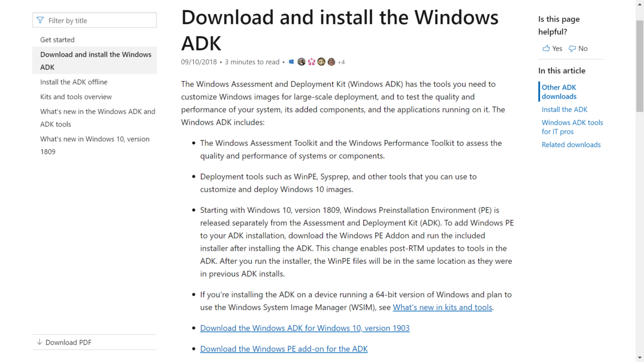The height and width of the screenshot is (362, 644).
Task: Click the filter funnel icon
Action: [x=40, y=20]
